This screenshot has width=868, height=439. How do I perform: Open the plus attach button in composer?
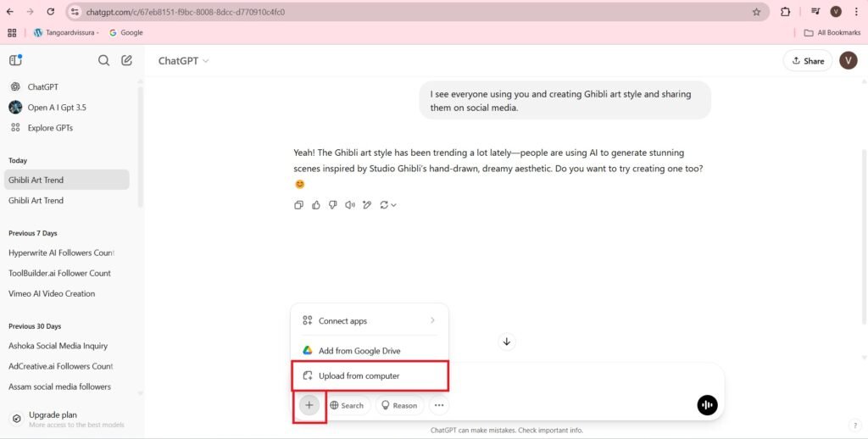coord(309,405)
